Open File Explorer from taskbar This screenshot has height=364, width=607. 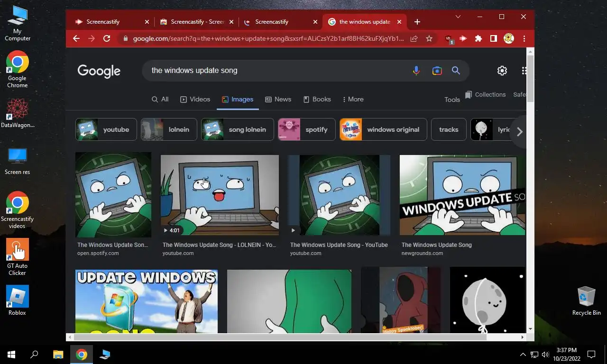pyautogui.click(x=58, y=354)
